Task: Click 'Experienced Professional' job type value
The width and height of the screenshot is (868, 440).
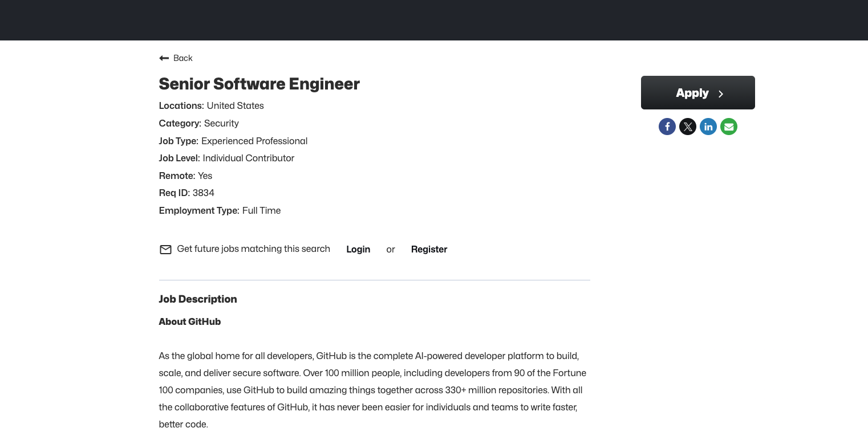Action: coord(254,141)
